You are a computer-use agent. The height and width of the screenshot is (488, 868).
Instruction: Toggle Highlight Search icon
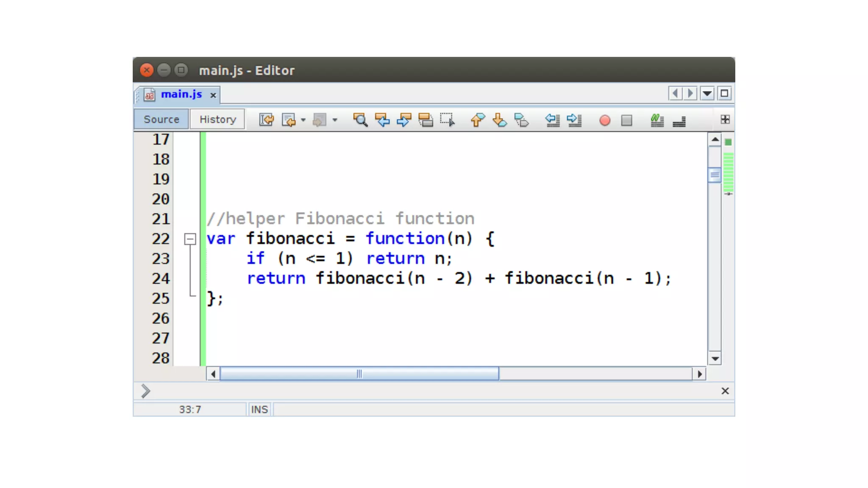tap(426, 120)
